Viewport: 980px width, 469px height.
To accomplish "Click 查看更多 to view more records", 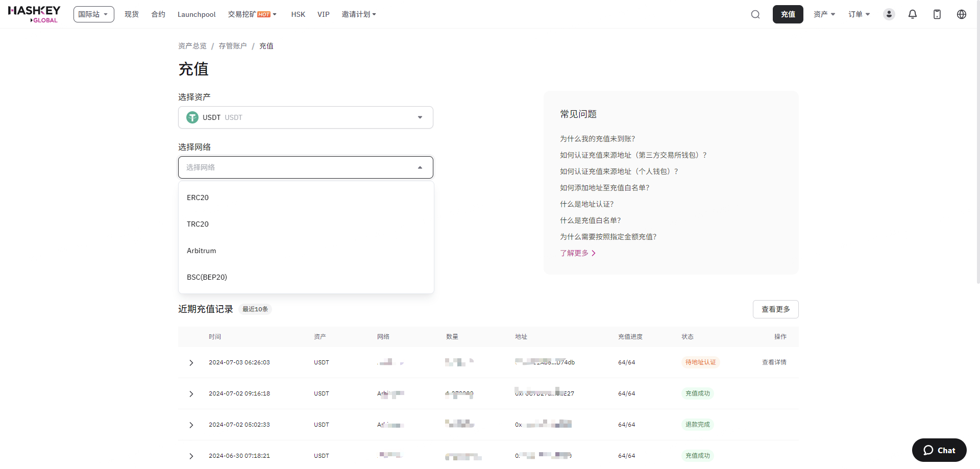I will pyautogui.click(x=776, y=309).
